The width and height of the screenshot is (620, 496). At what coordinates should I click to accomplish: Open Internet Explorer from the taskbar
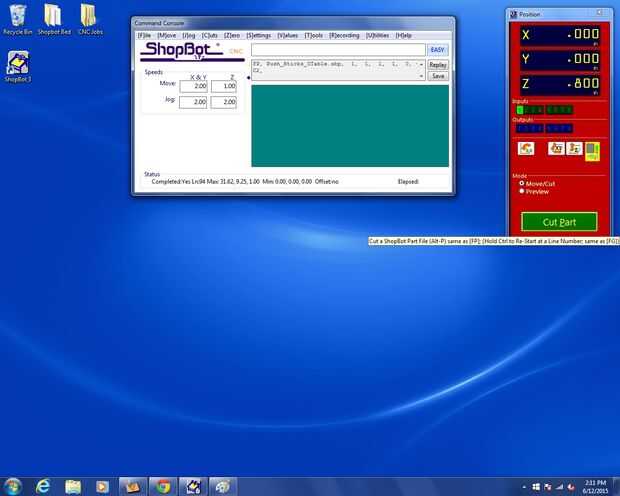click(43, 486)
